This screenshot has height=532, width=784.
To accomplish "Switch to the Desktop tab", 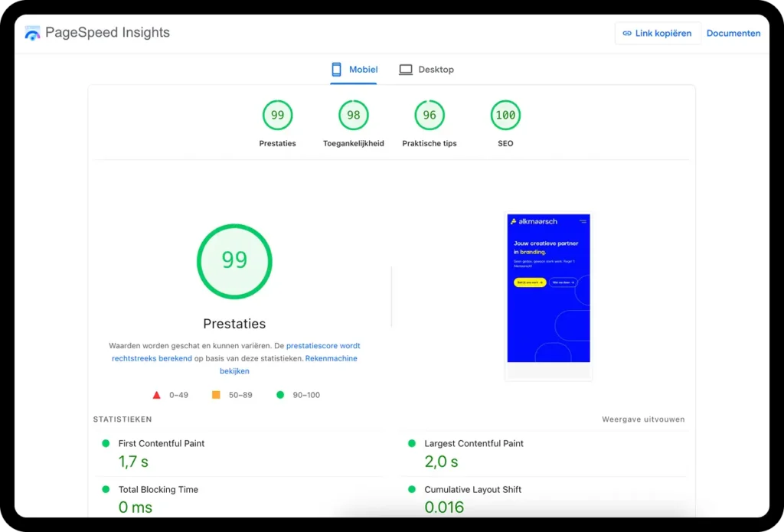I will (x=426, y=69).
